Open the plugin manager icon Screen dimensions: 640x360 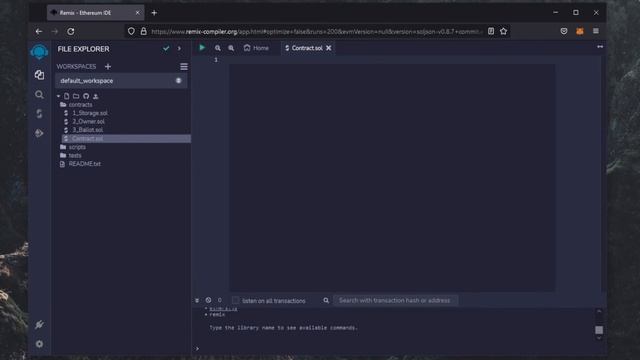coord(39,324)
